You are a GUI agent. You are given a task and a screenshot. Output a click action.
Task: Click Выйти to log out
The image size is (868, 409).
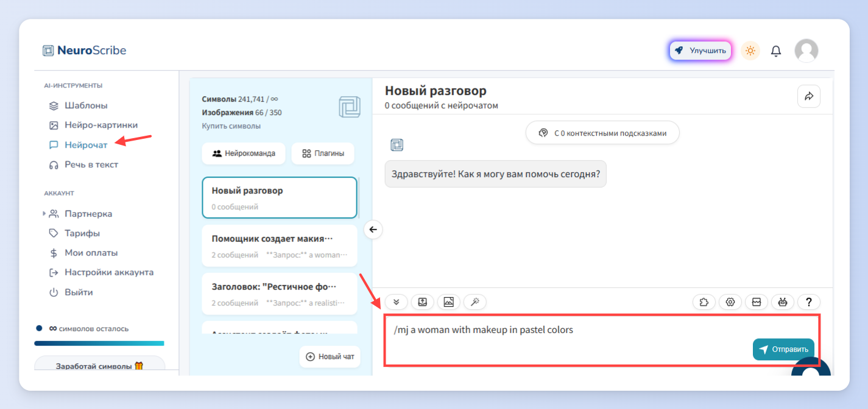pyautogui.click(x=79, y=292)
